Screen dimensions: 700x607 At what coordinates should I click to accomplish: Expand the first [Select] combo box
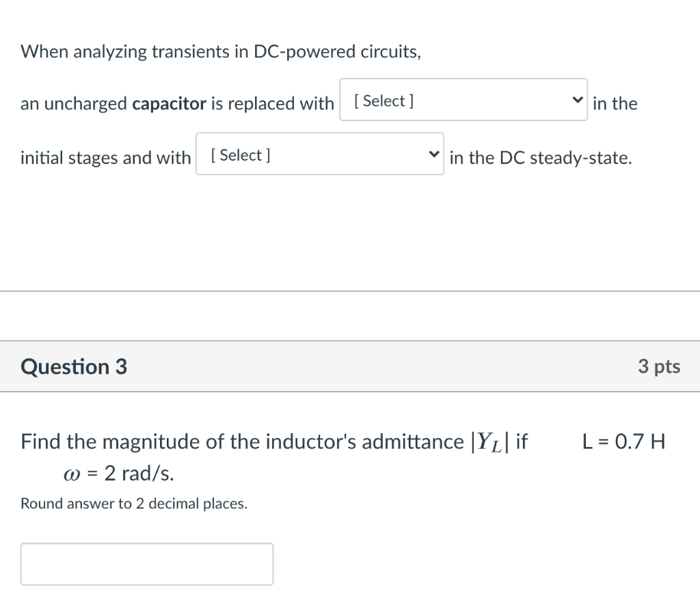(x=463, y=99)
